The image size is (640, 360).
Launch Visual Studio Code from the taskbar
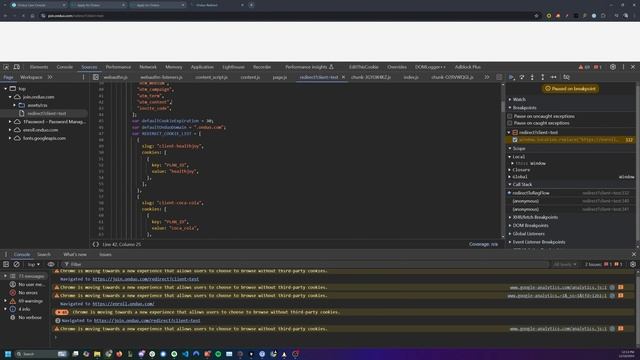185,354
